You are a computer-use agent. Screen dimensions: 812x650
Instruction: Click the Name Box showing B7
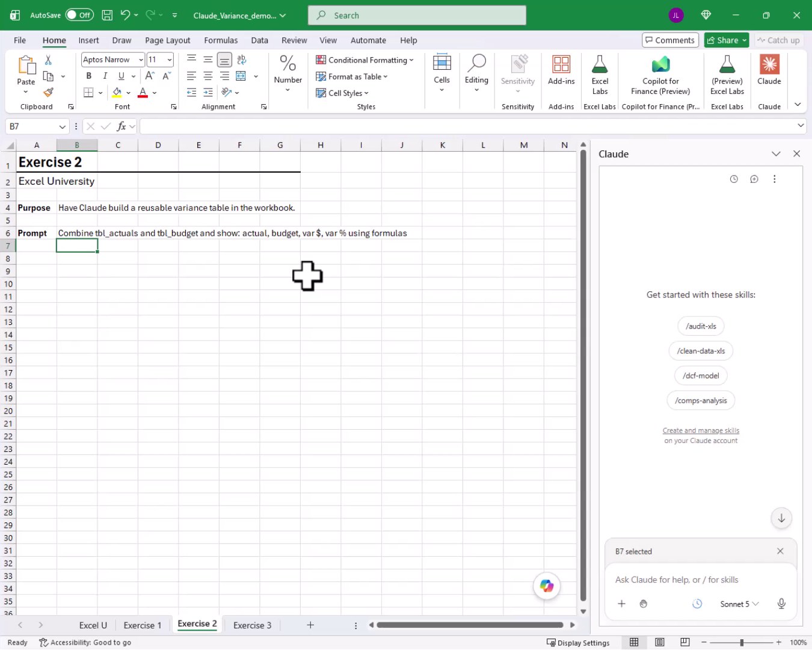(x=37, y=126)
